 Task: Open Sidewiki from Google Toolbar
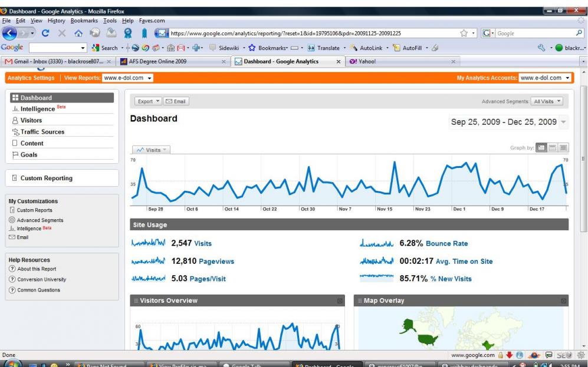pos(224,48)
